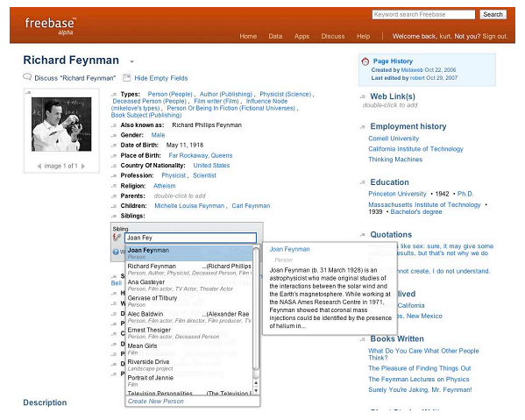The width and height of the screenshot is (525, 420).
Task: Open Help in the navigation bar
Action: [x=363, y=36]
